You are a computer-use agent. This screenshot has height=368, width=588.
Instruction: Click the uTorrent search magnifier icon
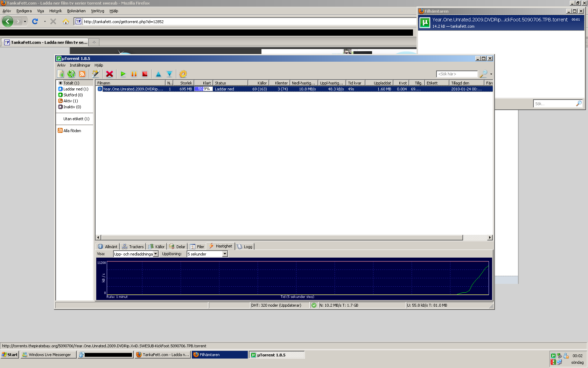coord(483,74)
